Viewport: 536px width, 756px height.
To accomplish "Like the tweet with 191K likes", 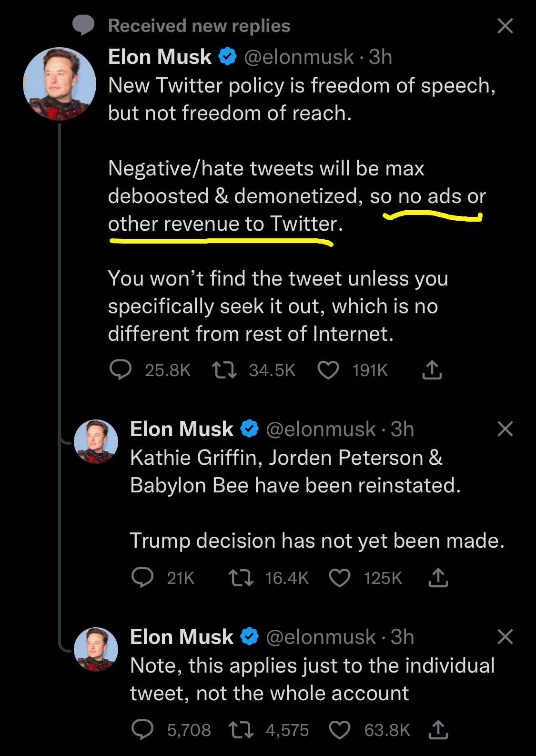I will coord(328,370).
